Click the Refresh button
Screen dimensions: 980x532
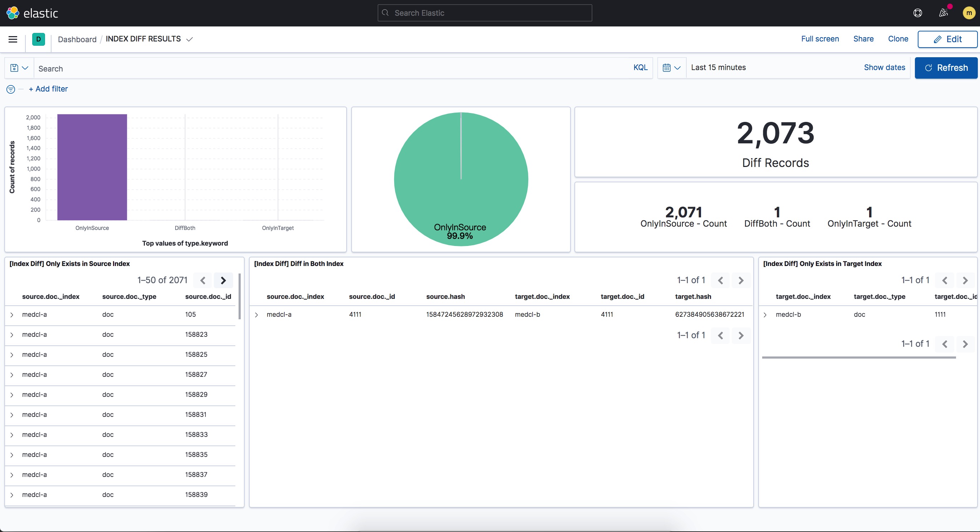tap(946, 68)
